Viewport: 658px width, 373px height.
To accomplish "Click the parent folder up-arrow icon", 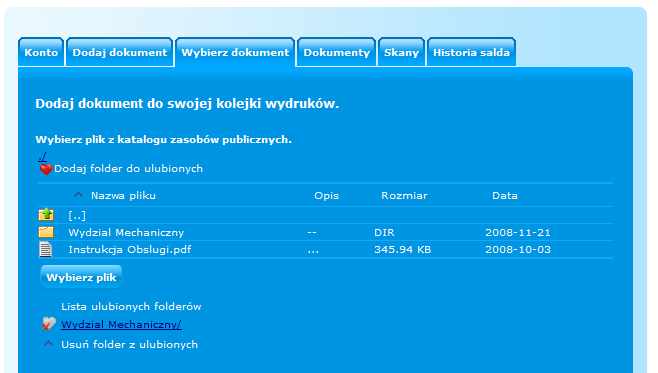I will (x=46, y=214).
